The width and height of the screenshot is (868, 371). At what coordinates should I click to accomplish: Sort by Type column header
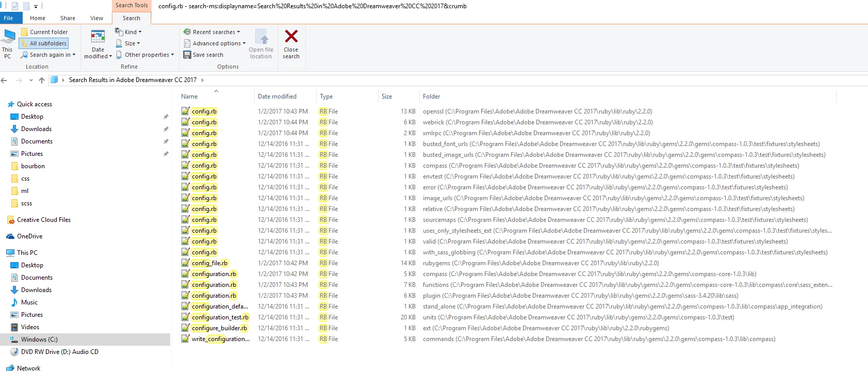[x=326, y=96]
